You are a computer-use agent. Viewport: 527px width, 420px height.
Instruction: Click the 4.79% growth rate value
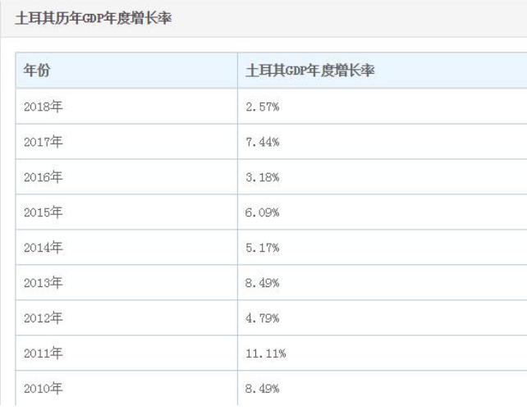(x=263, y=318)
